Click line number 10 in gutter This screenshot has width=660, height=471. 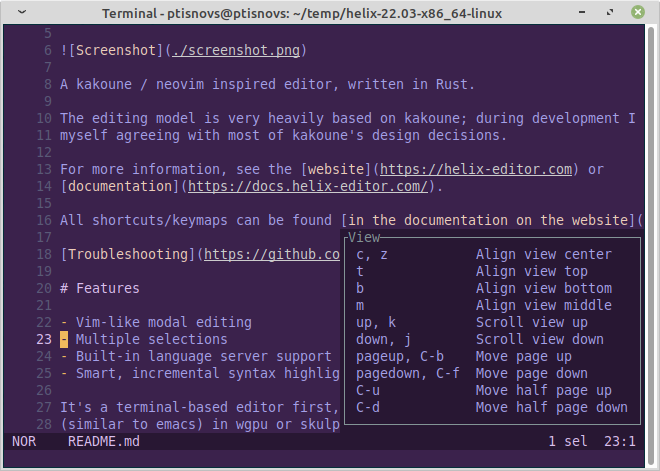44,118
